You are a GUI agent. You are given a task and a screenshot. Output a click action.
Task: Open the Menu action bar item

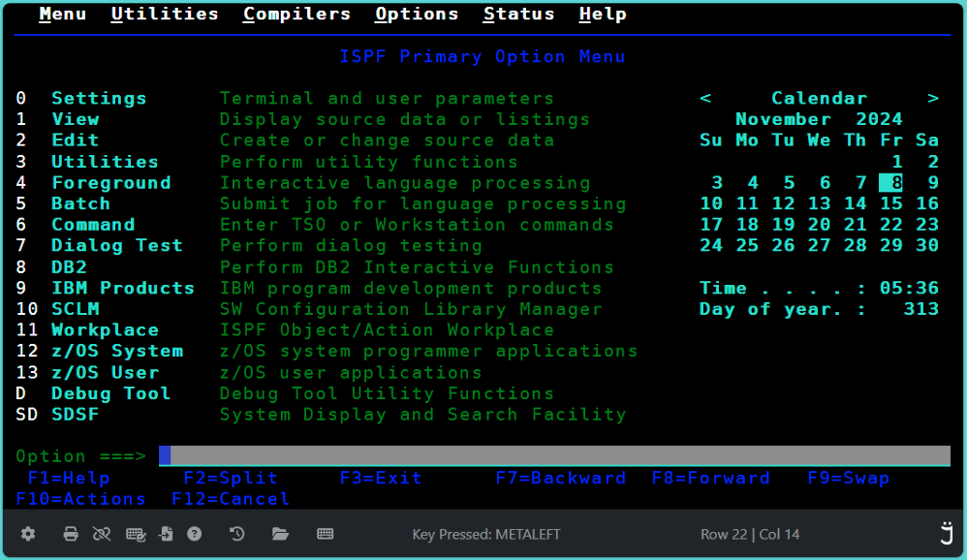click(x=62, y=15)
